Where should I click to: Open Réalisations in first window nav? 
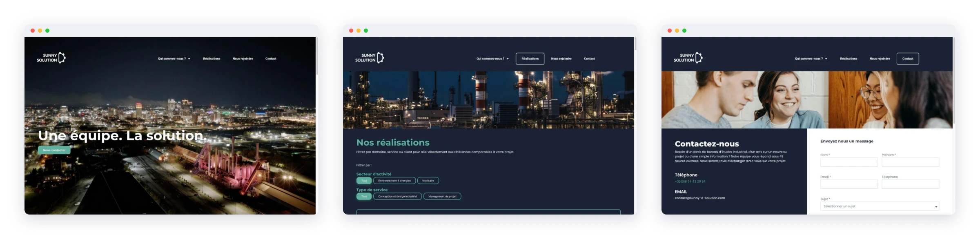(212, 59)
